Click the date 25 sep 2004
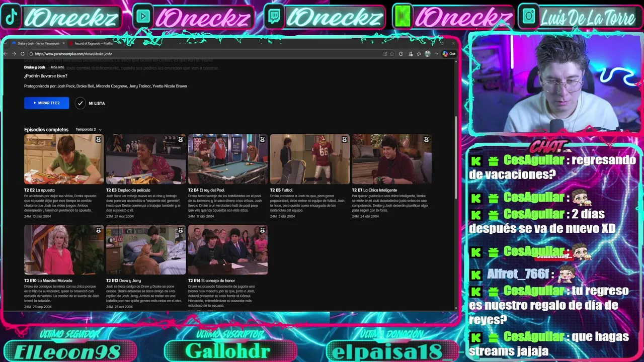The image size is (644, 362). [43, 307]
